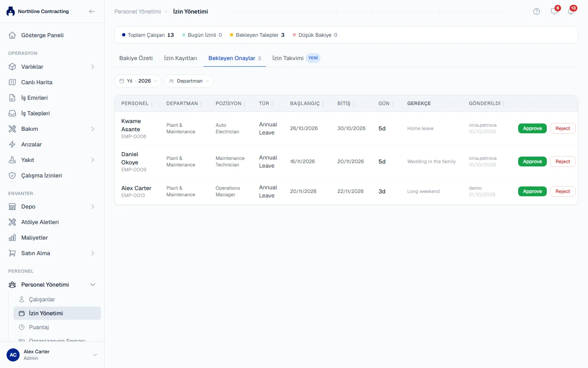The width and height of the screenshot is (588, 368).
Task: Open the İzin Takvimi tab
Action: coord(296,58)
